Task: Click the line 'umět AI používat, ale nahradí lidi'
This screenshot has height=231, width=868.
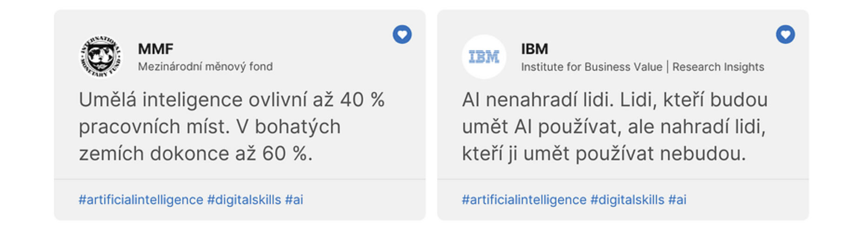Action: click(x=614, y=127)
